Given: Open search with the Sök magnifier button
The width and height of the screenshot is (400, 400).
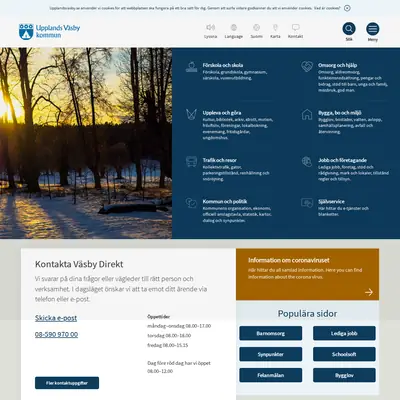Looking at the screenshot, I should [x=349, y=29].
